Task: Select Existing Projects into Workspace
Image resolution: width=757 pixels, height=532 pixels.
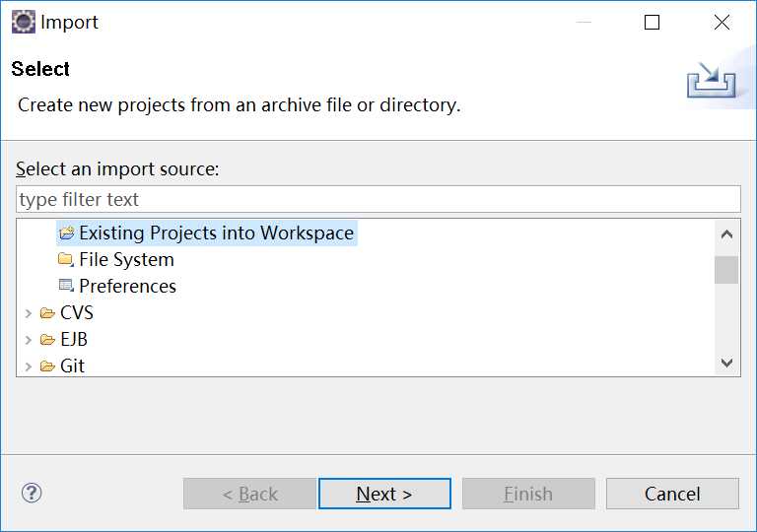Action: click(x=216, y=233)
